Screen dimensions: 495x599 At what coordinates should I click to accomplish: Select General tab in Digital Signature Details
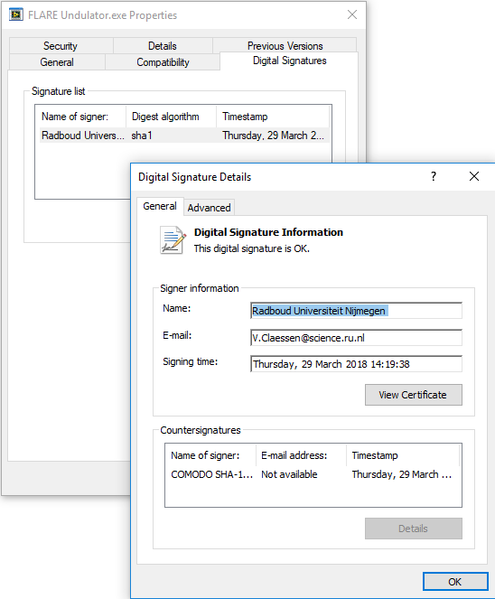(x=160, y=206)
